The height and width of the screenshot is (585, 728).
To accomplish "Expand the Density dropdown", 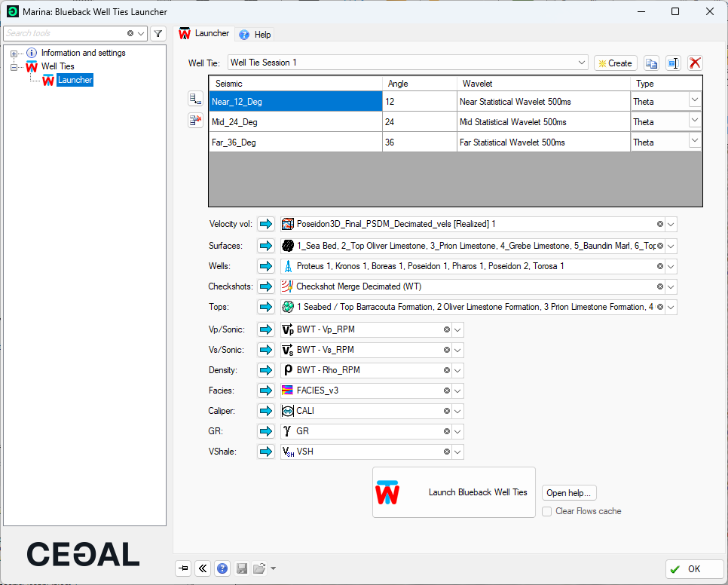I will pyautogui.click(x=457, y=370).
